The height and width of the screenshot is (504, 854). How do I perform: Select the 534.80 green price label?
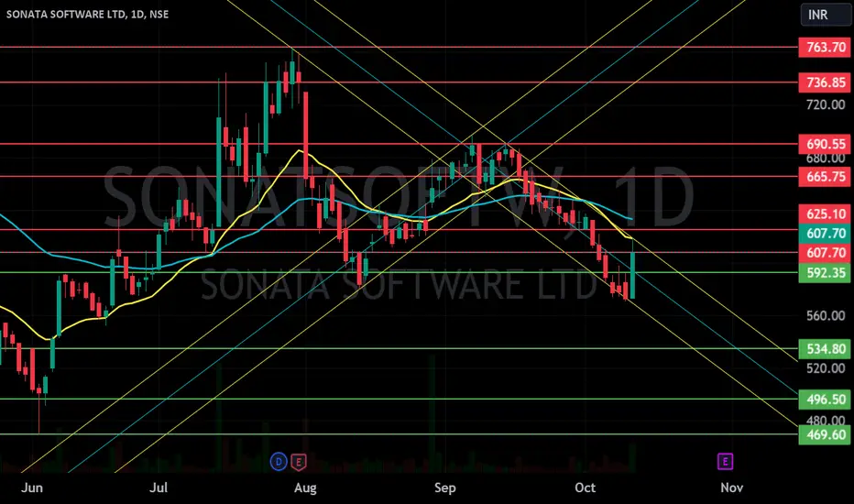click(x=825, y=349)
